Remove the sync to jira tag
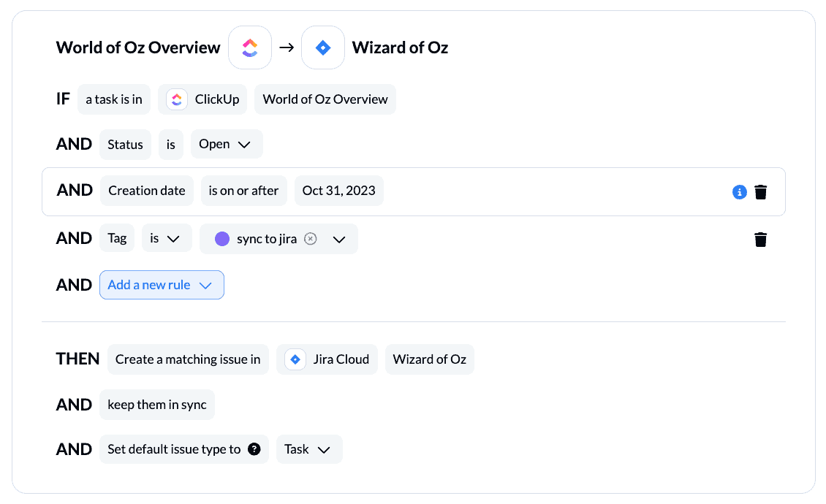The image size is (826, 504). click(x=311, y=239)
